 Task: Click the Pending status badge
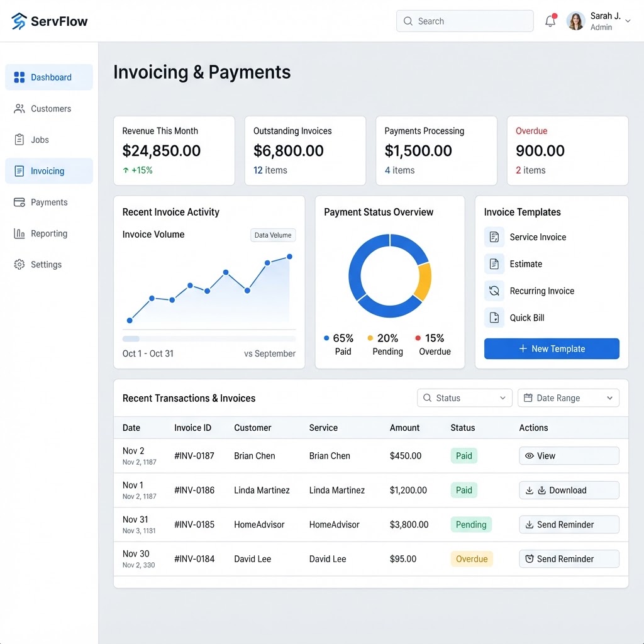click(x=471, y=525)
